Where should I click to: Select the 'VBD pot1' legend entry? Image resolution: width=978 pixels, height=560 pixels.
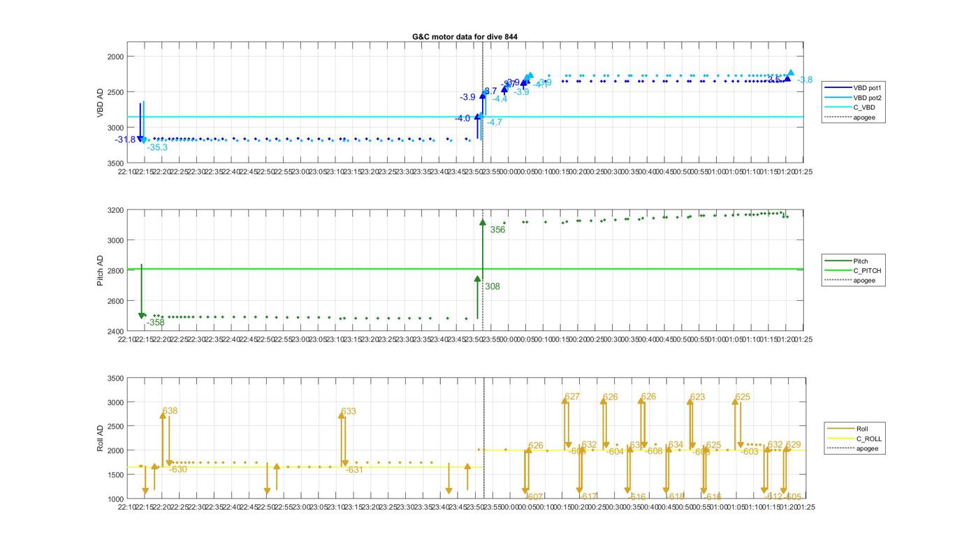[x=852, y=88]
